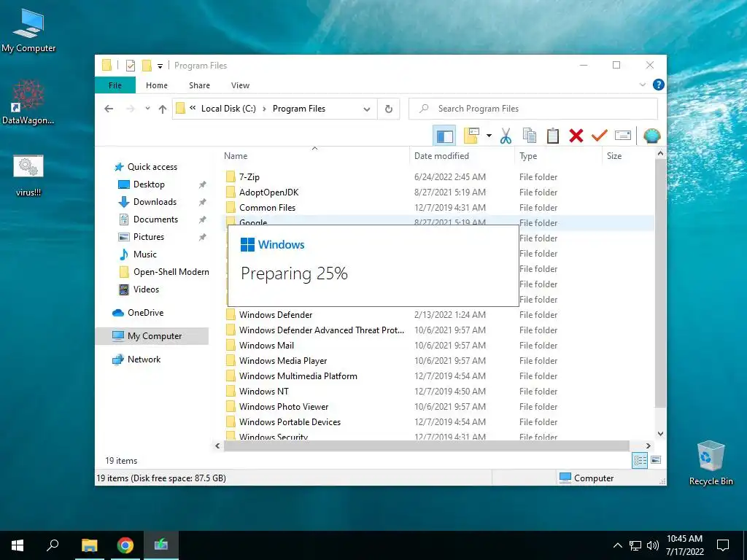Collapse the ribbon chevron
Image resolution: width=747 pixels, height=560 pixels.
[642, 85]
